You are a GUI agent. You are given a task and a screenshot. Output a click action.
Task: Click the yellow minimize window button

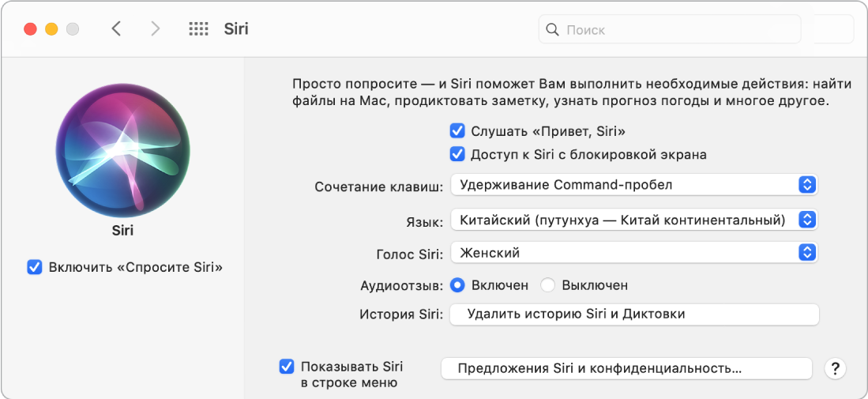[x=51, y=29]
